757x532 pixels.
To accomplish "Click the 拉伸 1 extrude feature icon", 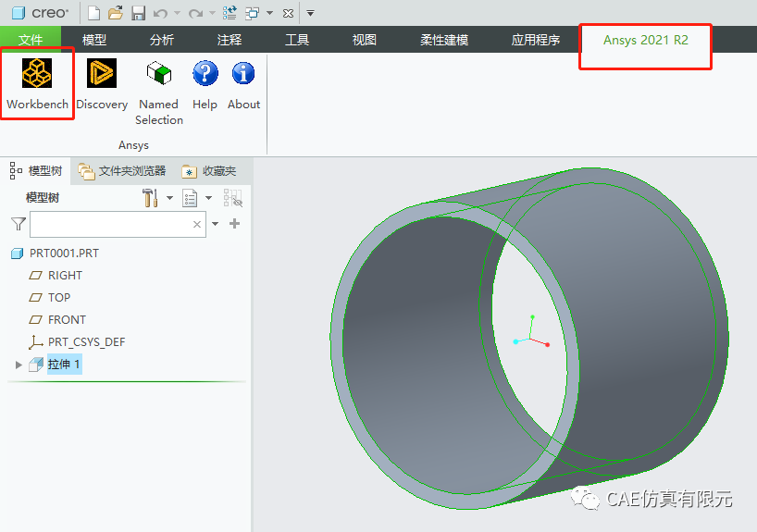I will (x=36, y=365).
